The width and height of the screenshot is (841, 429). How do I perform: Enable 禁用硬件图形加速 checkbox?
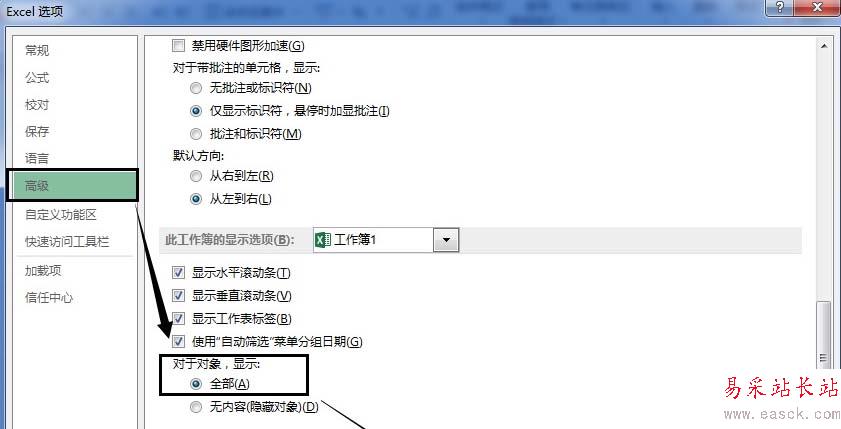178,46
